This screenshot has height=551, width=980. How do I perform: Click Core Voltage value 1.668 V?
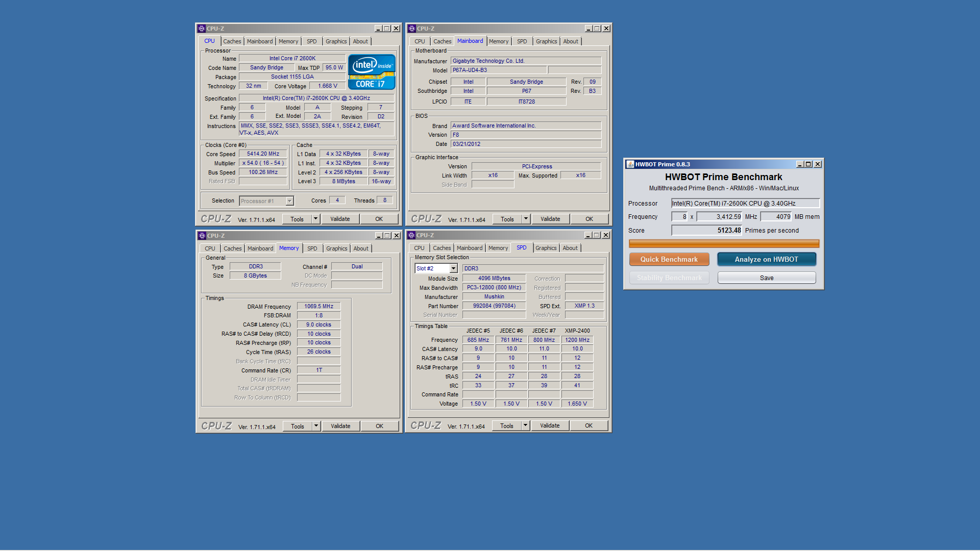coord(327,86)
